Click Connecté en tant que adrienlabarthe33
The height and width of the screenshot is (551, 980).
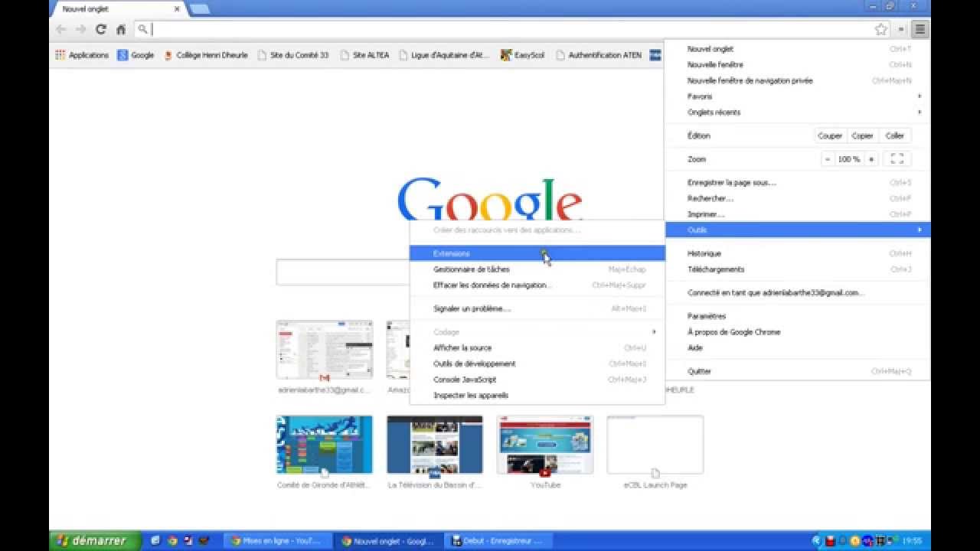tap(797, 292)
